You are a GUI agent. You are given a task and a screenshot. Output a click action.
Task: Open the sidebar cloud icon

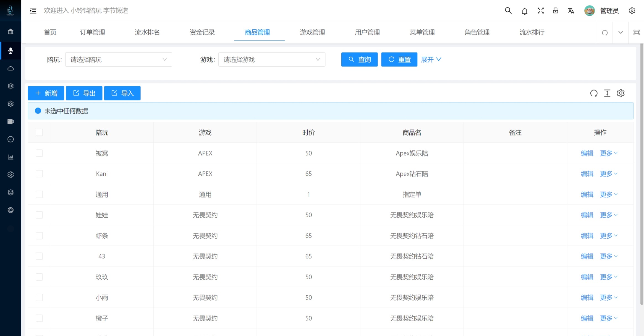(x=11, y=68)
